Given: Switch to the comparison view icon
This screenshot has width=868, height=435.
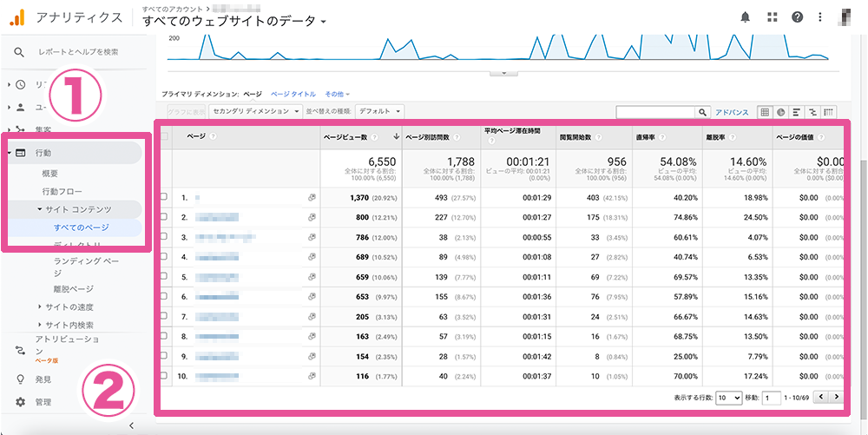Looking at the screenshot, I should pos(812,112).
